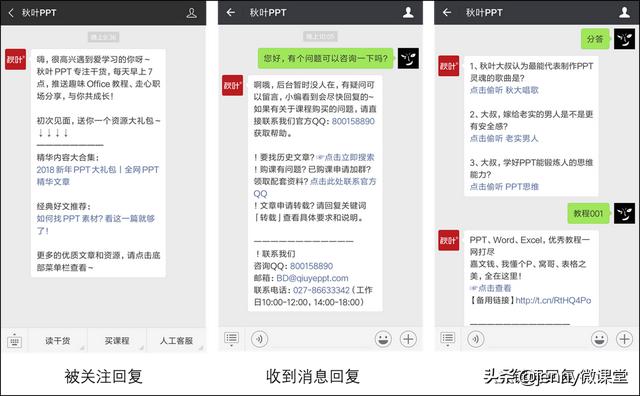
Task: Open link 点击偷听 秋大唱歌
Action: [504, 90]
